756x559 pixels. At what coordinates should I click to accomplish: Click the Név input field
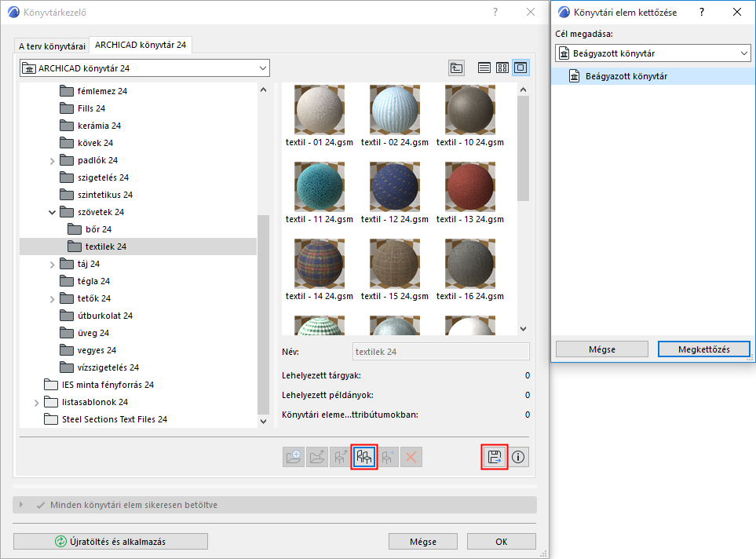(x=441, y=352)
